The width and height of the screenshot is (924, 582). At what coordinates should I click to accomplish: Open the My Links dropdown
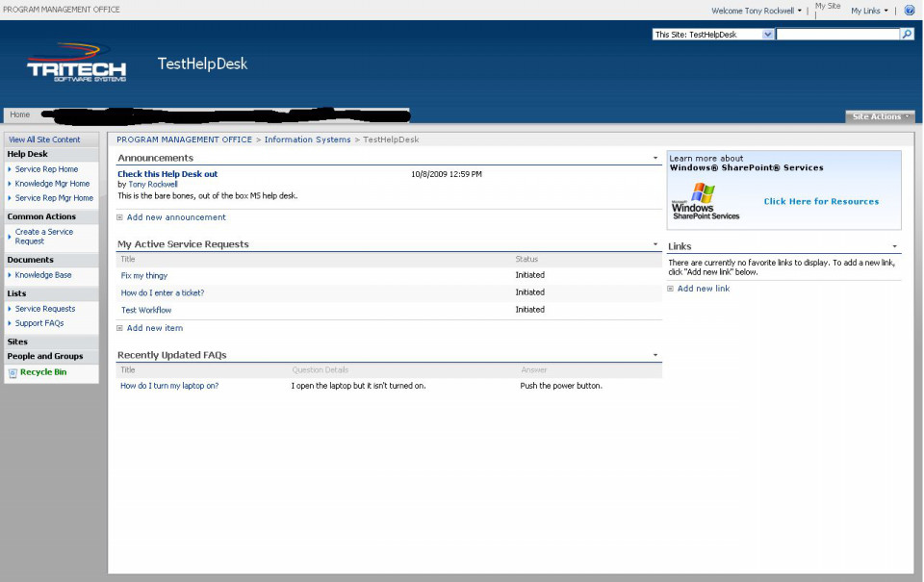pyautogui.click(x=869, y=11)
